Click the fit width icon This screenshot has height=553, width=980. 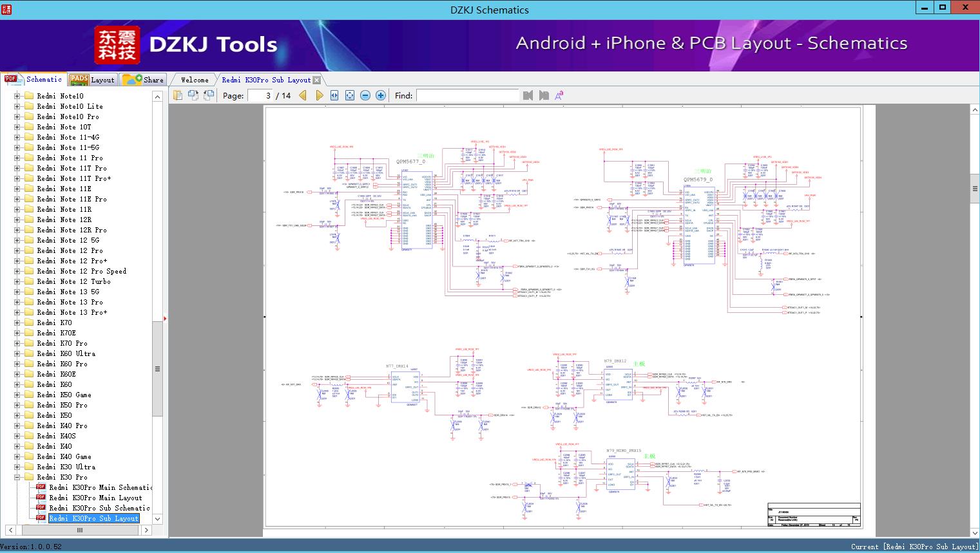point(334,95)
